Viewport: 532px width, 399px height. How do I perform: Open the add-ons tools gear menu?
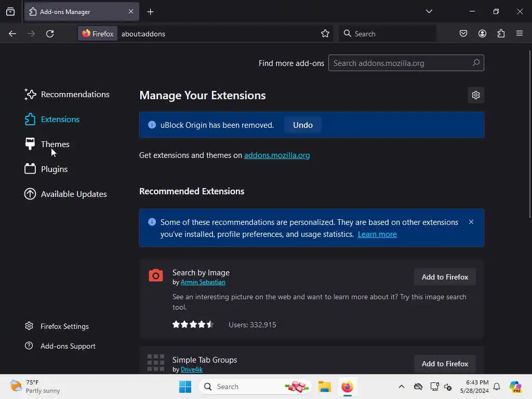pos(476,95)
